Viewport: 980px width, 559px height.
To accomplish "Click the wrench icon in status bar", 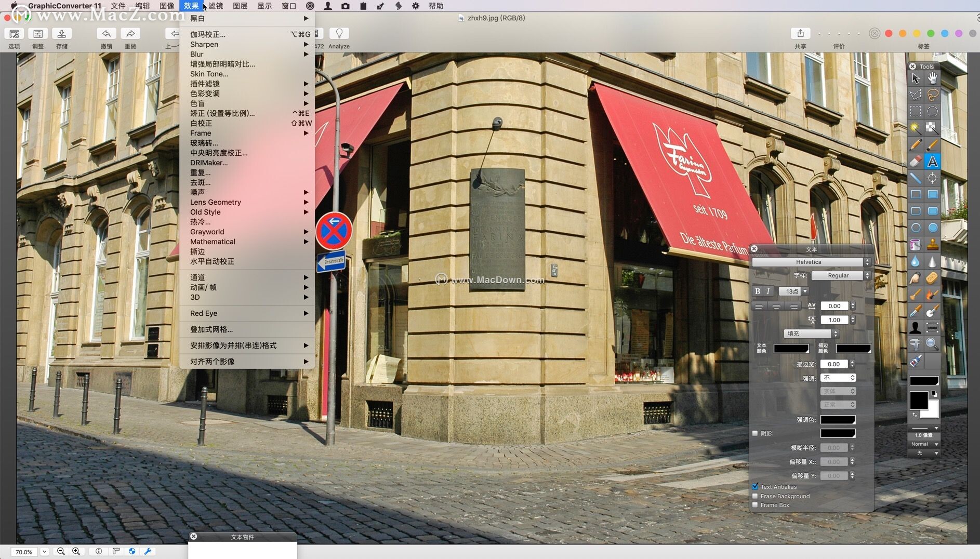I will click(x=148, y=551).
